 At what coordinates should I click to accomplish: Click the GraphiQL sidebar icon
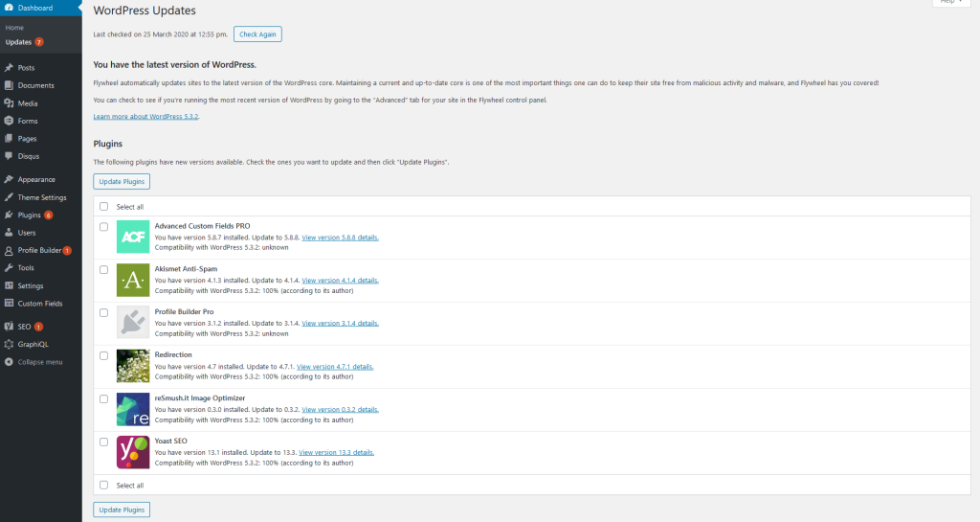(x=9, y=344)
